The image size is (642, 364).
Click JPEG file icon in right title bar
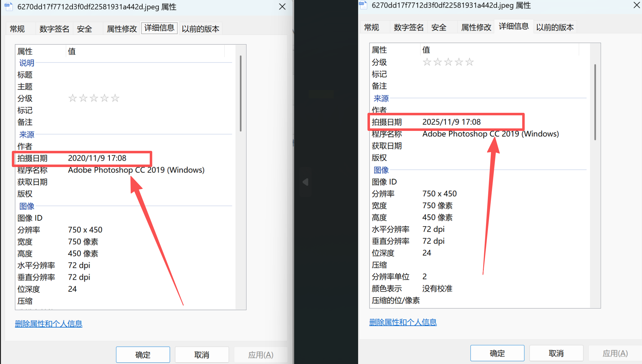pyautogui.click(x=362, y=5)
